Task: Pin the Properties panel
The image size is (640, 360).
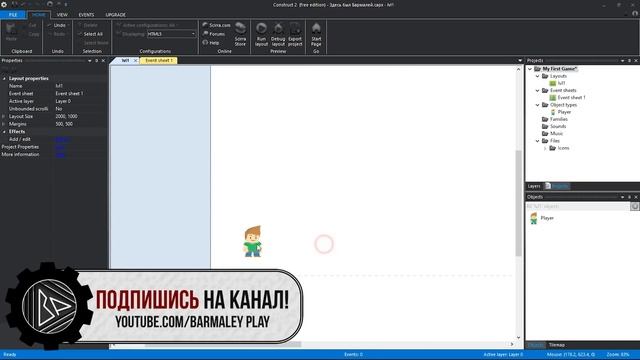Action: [97, 60]
